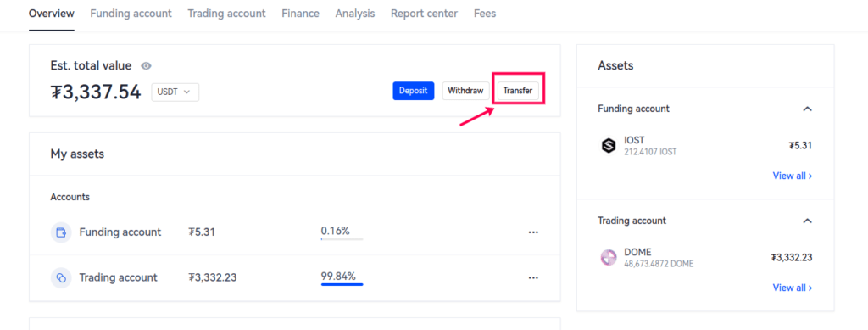This screenshot has height=330, width=868.
Task: Toggle the eye icon hiding total value
Action: pos(146,66)
